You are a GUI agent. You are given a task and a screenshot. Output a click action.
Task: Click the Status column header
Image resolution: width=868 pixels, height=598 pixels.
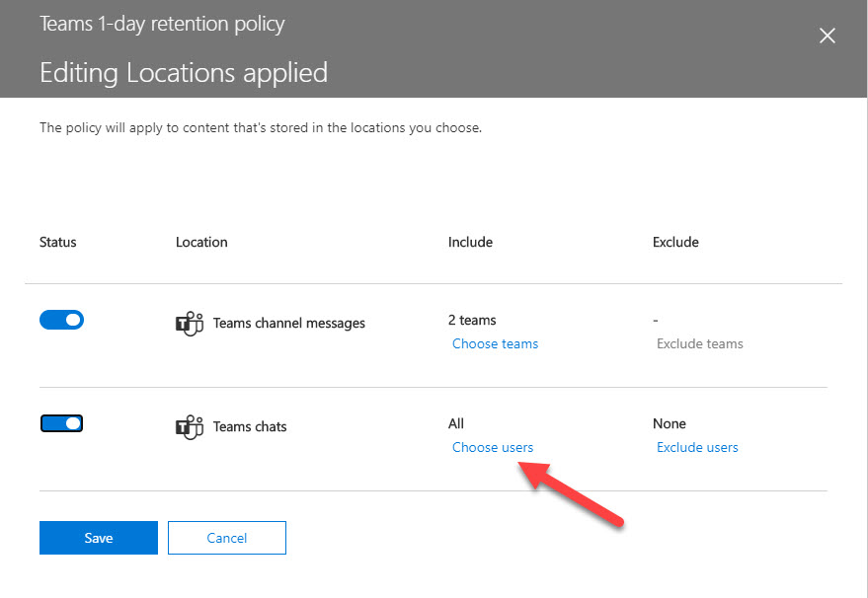[x=57, y=242]
